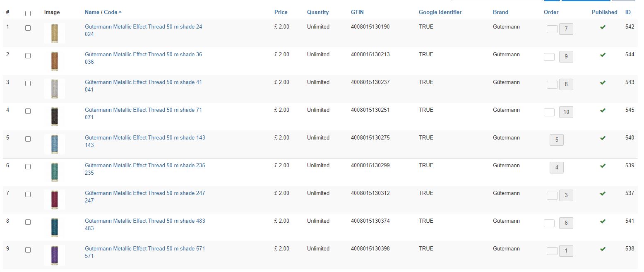The width and height of the screenshot is (644, 272).
Task: Unpublish shade 71 via its green checkmark
Action: (603, 111)
